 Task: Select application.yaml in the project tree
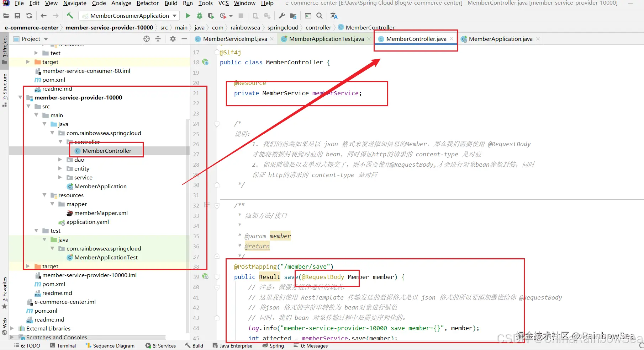pyautogui.click(x=88, y=222)
